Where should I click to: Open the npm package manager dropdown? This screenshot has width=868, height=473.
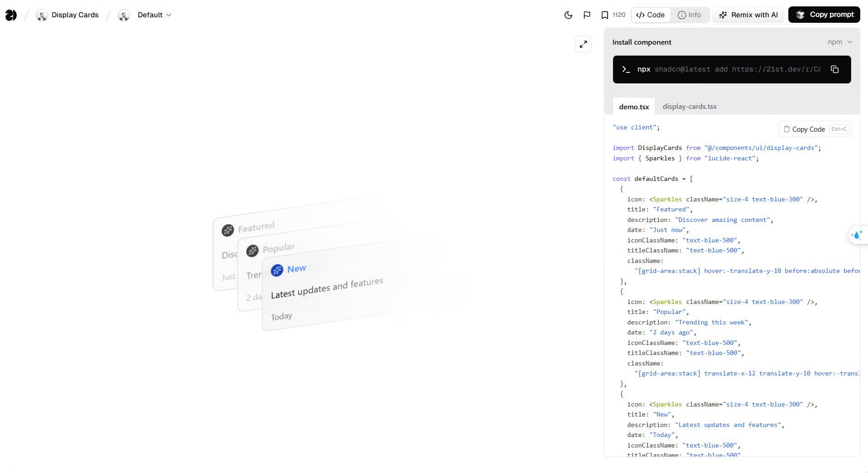[x=840, y=41]
